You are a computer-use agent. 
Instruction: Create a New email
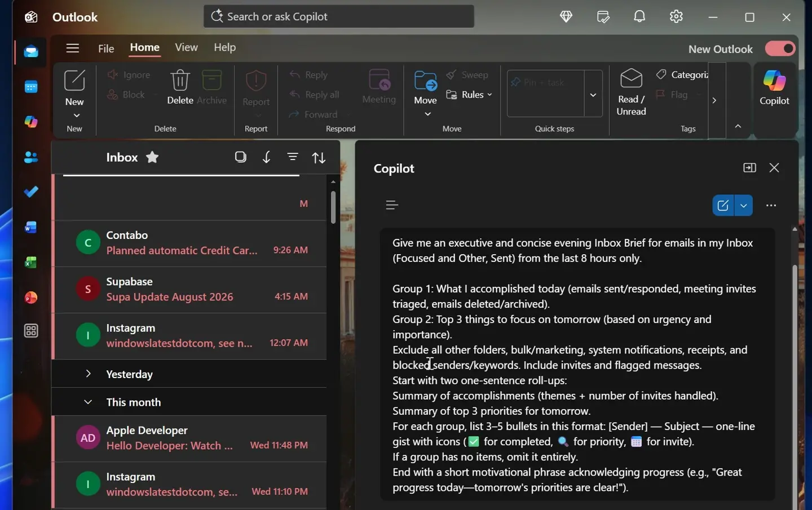tap(74, 88)
